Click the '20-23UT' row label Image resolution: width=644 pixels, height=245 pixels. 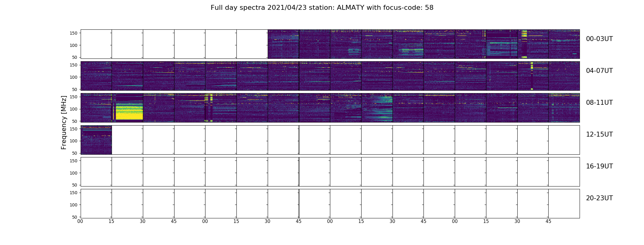coord(599,198)
